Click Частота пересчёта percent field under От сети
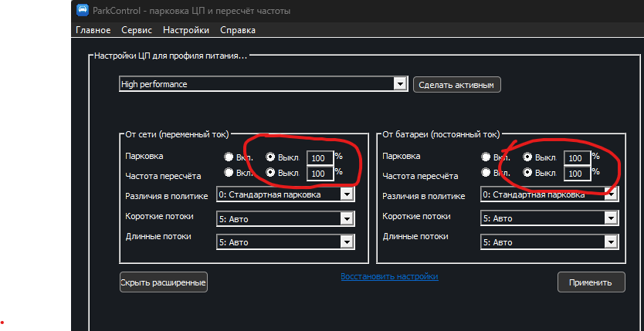This screenshot has width=644, height=331. (320, 174)
